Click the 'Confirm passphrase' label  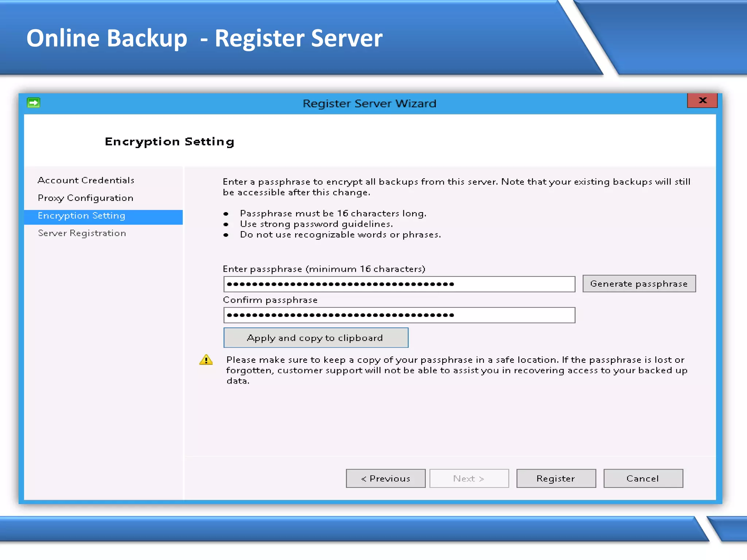click(270, 300)
